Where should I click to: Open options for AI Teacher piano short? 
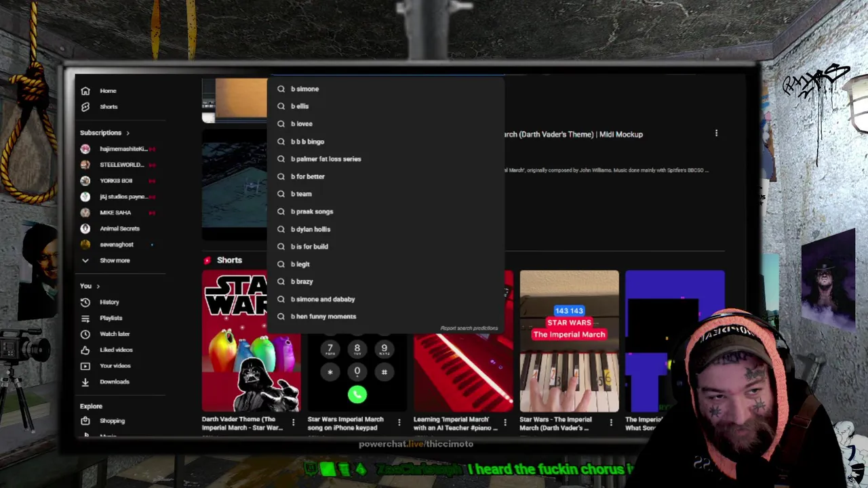(x=505, y=423)
